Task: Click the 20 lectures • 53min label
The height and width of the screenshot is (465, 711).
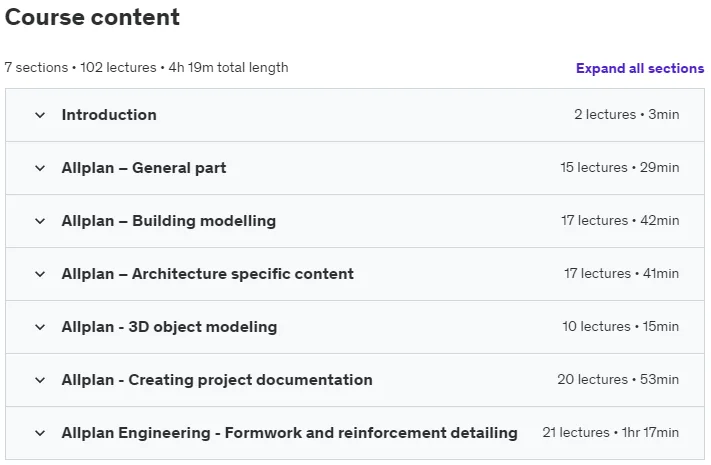Action: point(618,379)
